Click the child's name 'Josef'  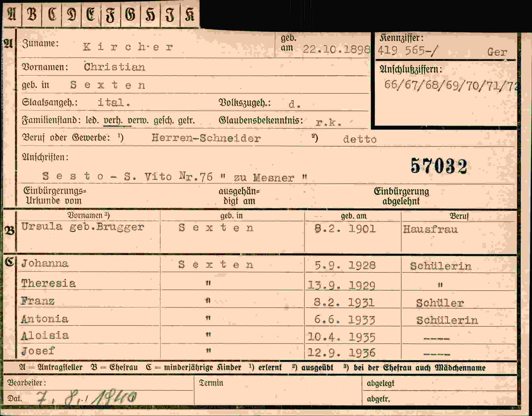click(x=38, y=351)
